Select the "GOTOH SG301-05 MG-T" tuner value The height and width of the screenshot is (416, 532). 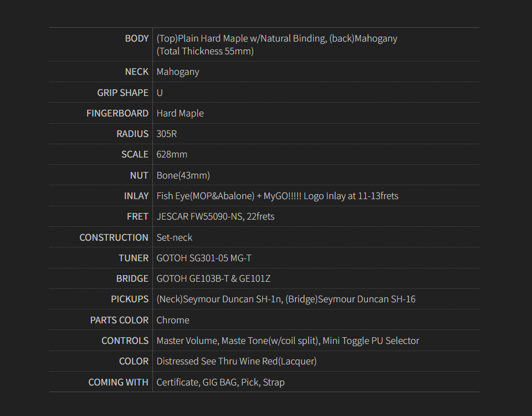coord(204,258)
